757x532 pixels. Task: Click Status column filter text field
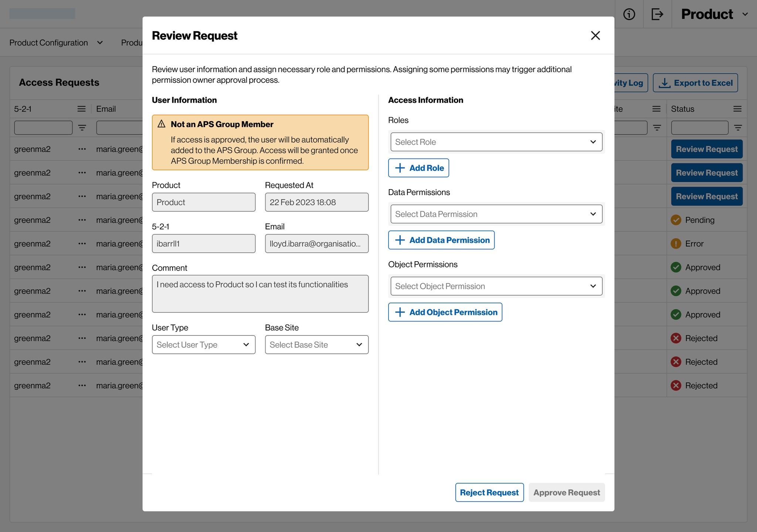[699, 128]
